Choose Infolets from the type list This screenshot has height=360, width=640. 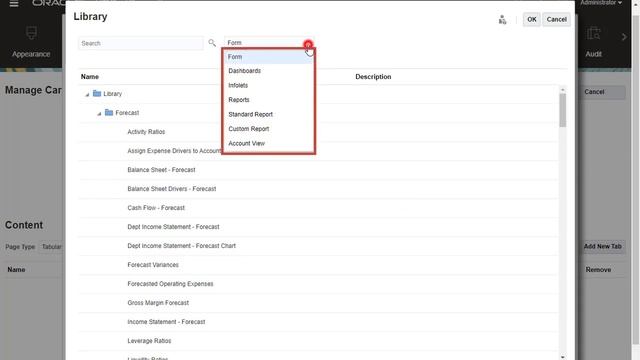click(269, 85)
